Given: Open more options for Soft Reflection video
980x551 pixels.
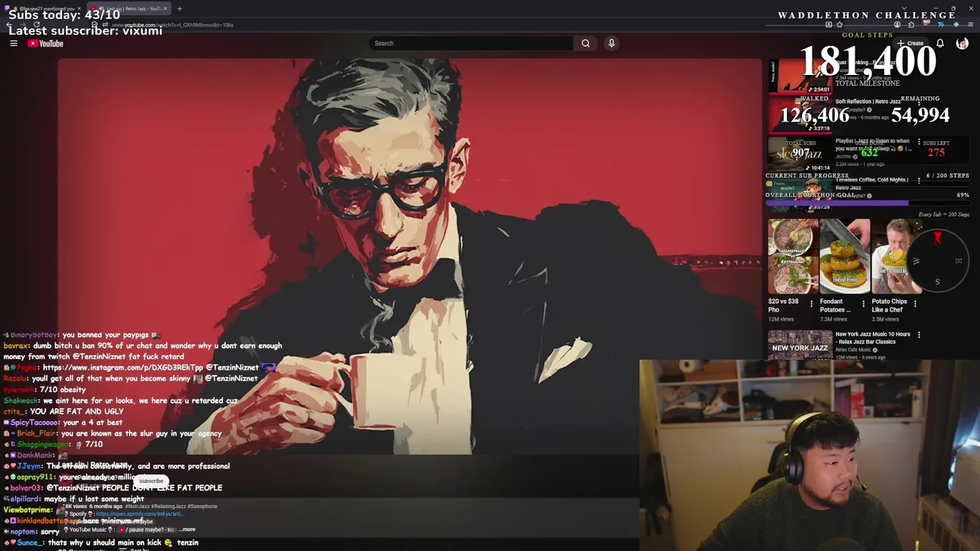Looking at the screenshot, I should point(919,103).
